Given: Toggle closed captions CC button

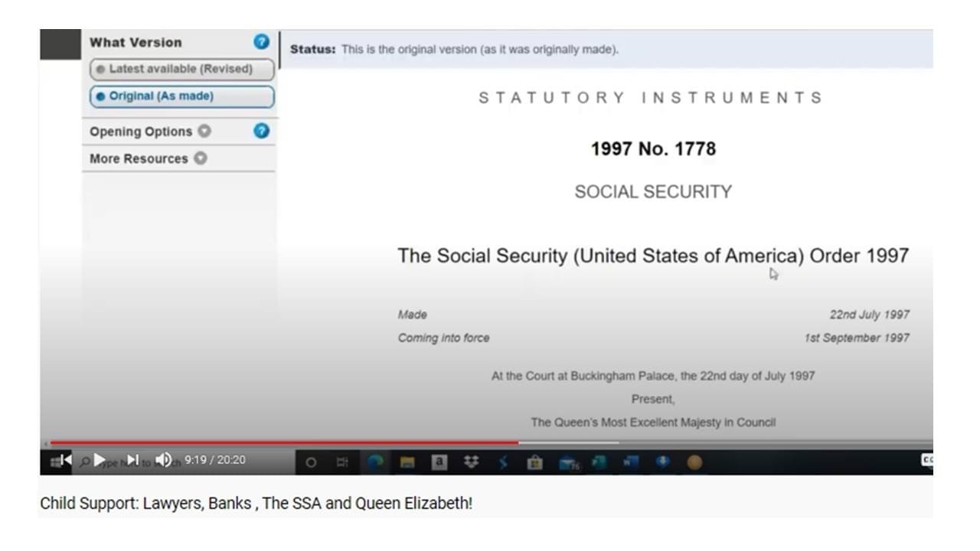Looking at the screenshot, I should point(927,460).
